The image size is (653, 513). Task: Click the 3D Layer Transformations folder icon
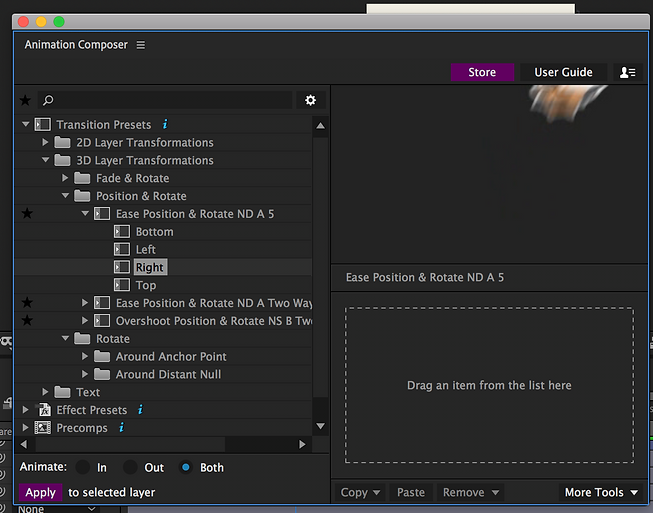[x=62, y=160]
